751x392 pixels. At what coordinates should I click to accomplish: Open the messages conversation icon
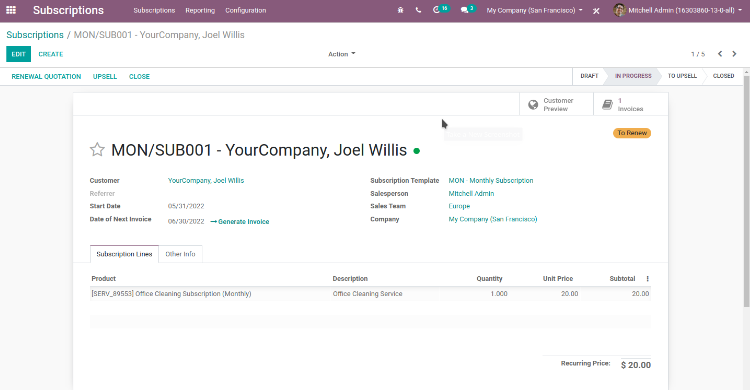coord(464,10)
